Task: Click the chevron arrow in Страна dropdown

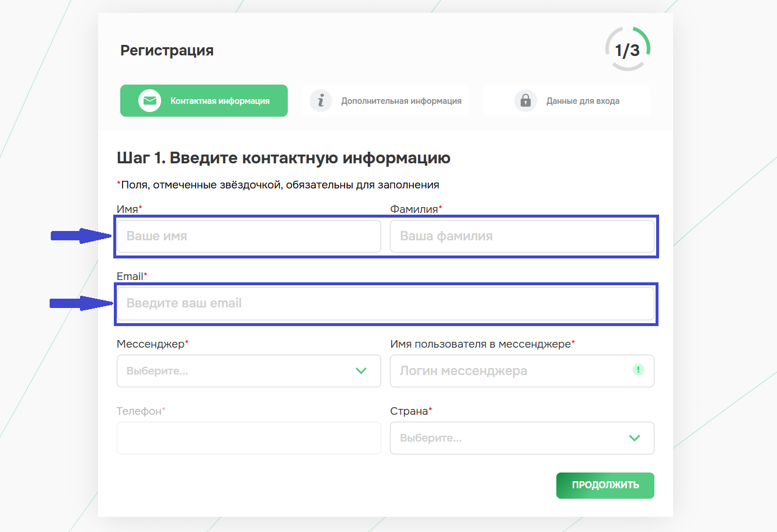Action: coord(635,438)
